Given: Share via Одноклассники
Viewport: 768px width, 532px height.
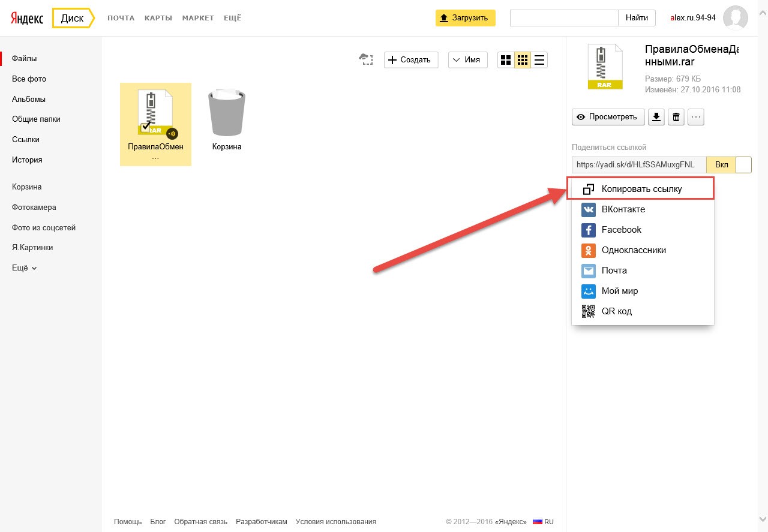Looking at the screenshot, I should pos(643,250).
